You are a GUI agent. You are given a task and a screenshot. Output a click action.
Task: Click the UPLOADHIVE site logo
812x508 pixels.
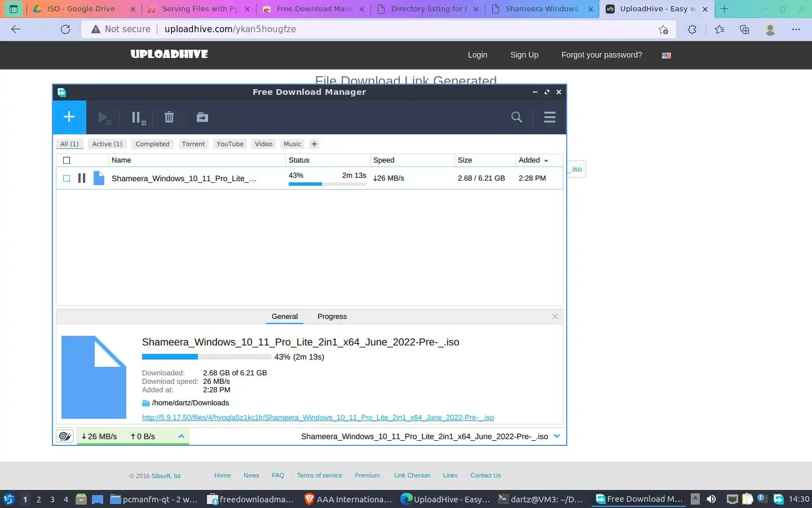pos(169,54)
